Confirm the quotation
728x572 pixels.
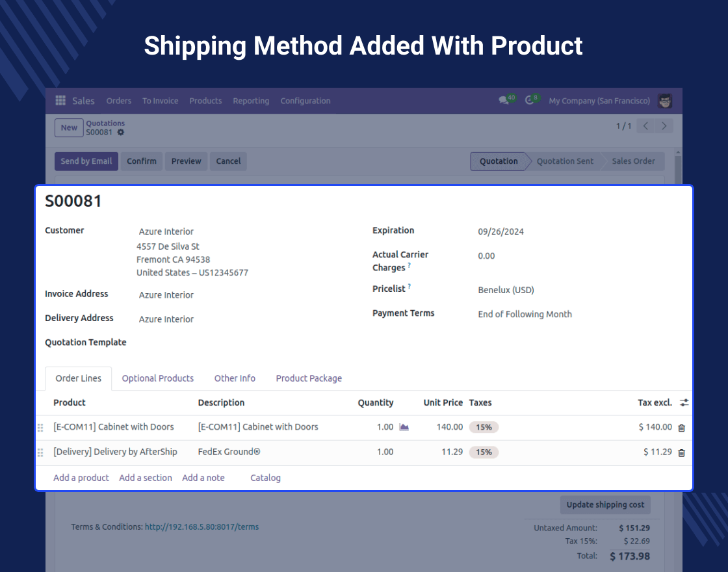(x=142, y=161)
